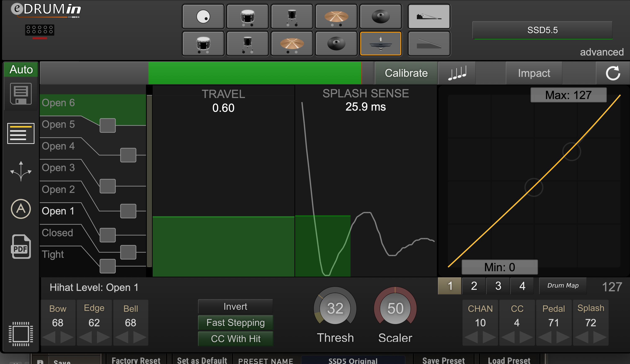Decrease the CHAN value
Viewport: 630px width, 364px height.
click(x=471, y=337)
